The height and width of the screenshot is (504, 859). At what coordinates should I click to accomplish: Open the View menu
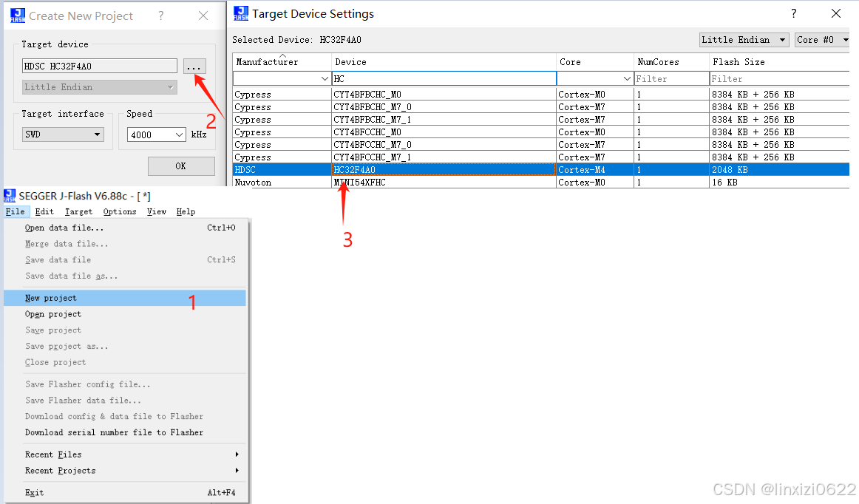pyautogui.click(x=157, y=211)
